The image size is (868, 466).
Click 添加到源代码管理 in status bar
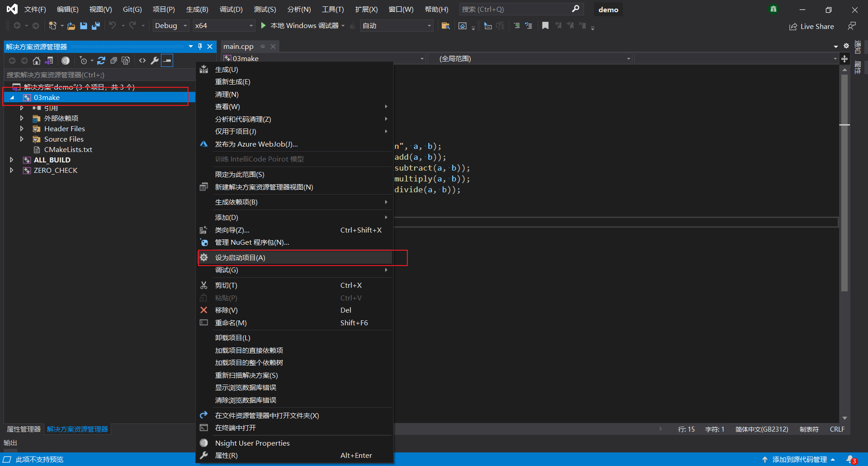point(799,460)
